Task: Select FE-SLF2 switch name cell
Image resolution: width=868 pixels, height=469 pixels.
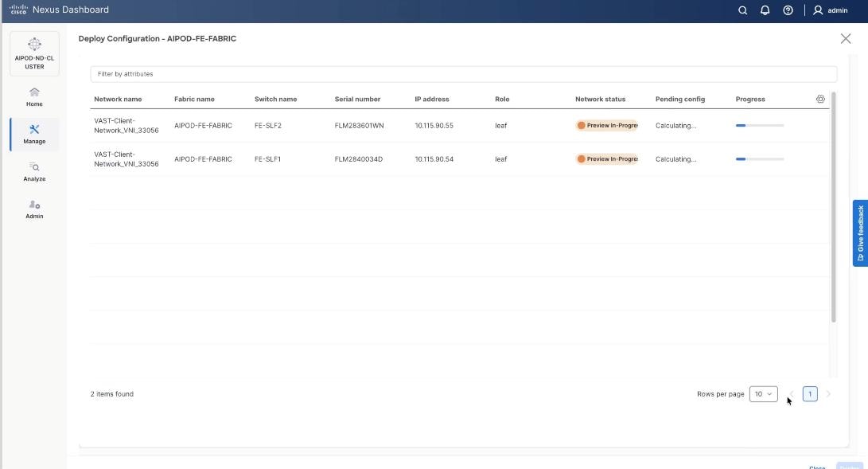Action: pos(268,126)
